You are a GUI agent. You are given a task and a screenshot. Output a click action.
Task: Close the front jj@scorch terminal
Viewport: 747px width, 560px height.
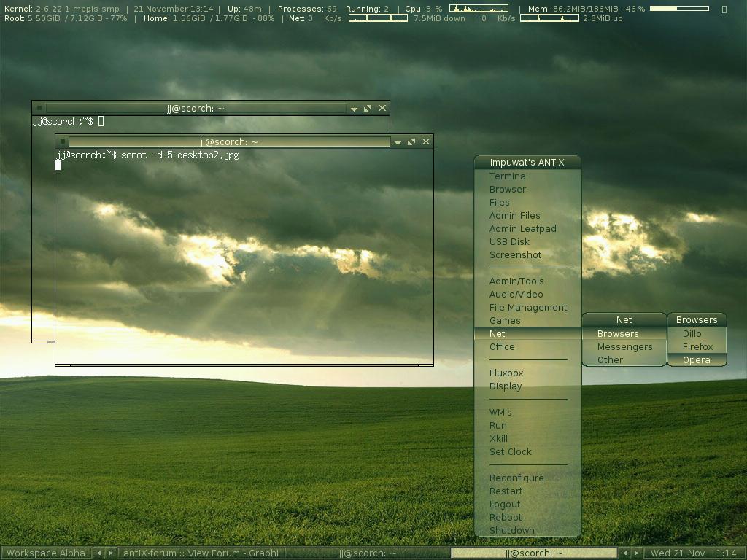(426, 141)
